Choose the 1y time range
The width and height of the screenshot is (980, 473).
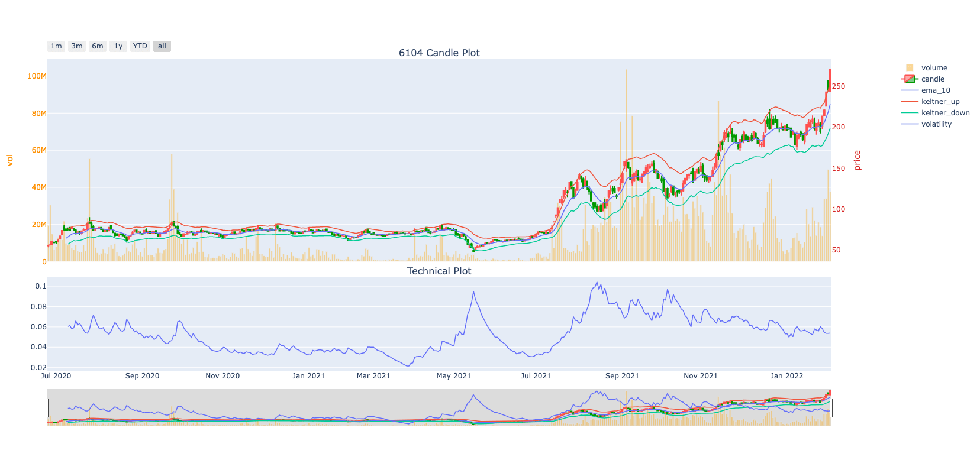point(118,46)
